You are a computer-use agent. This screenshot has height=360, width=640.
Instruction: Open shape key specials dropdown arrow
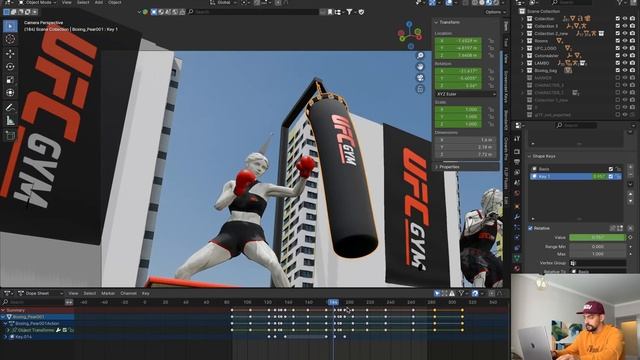click(x=630, y=184)
